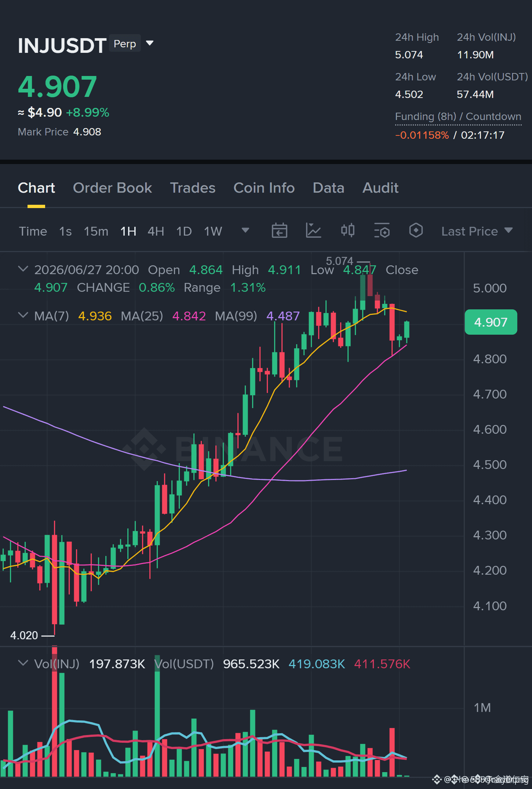This screenshot has height=789, width=532.
Task: Click the Funding (8h) / Countdown link
Action: [458, 117]
